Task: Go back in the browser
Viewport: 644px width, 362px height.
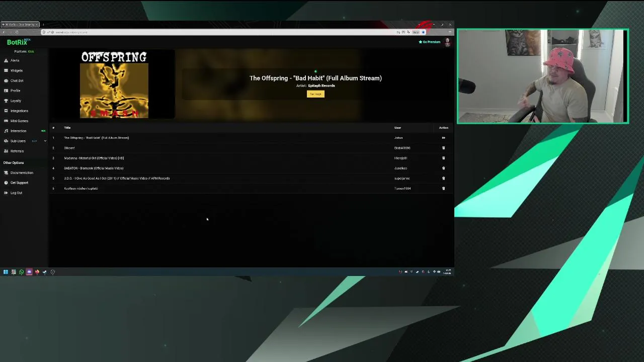Action: [4, 32]
